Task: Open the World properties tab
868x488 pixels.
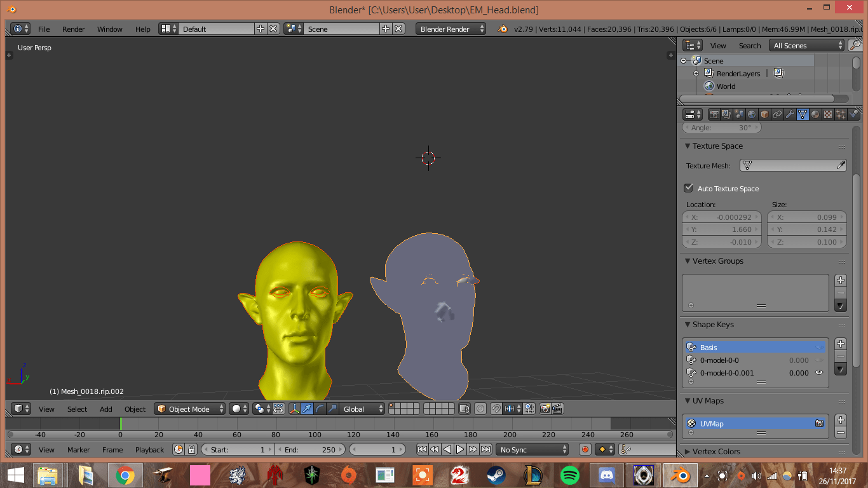Action: (x=752, y=114)
